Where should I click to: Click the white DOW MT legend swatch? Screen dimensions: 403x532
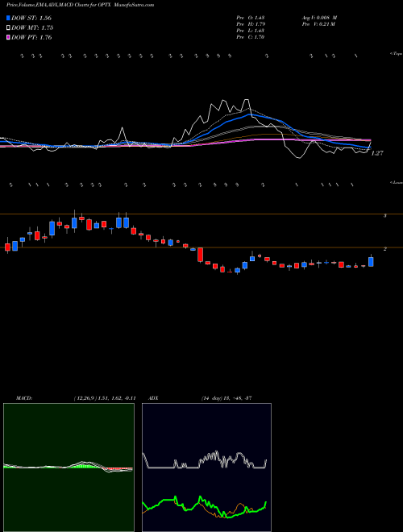(x=8, y=27)
